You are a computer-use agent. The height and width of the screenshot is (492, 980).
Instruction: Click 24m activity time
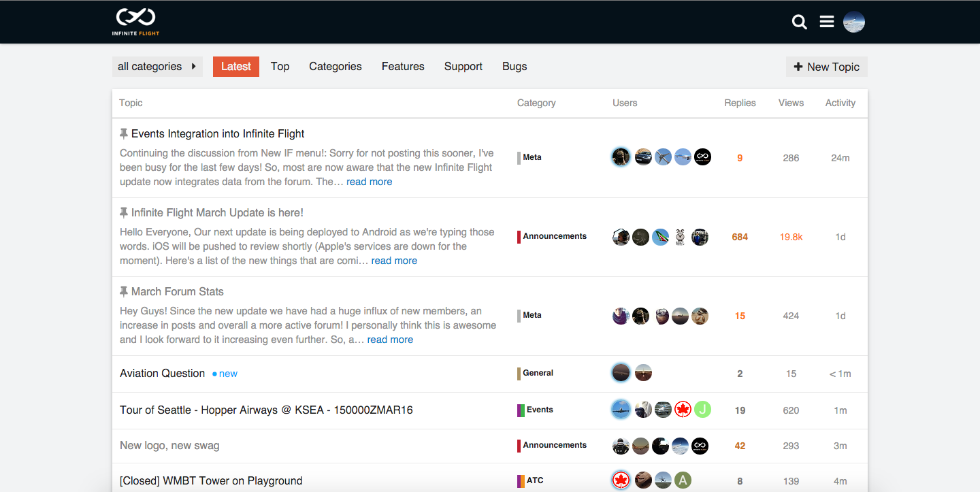(840, 158)
